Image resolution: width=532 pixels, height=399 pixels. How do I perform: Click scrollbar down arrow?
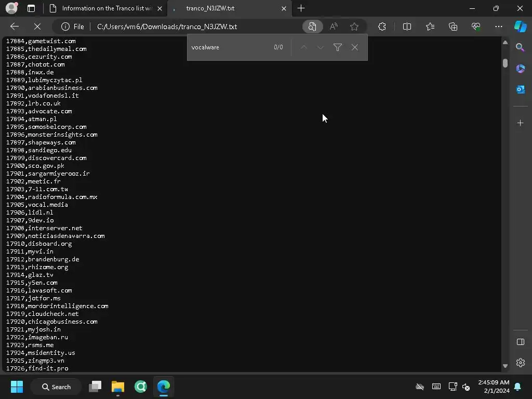point(505,366)
